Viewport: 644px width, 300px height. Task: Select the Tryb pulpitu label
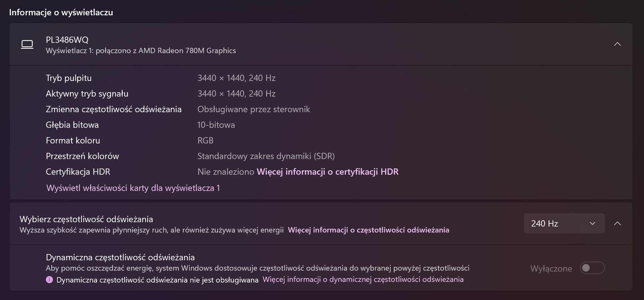(69, 78)
